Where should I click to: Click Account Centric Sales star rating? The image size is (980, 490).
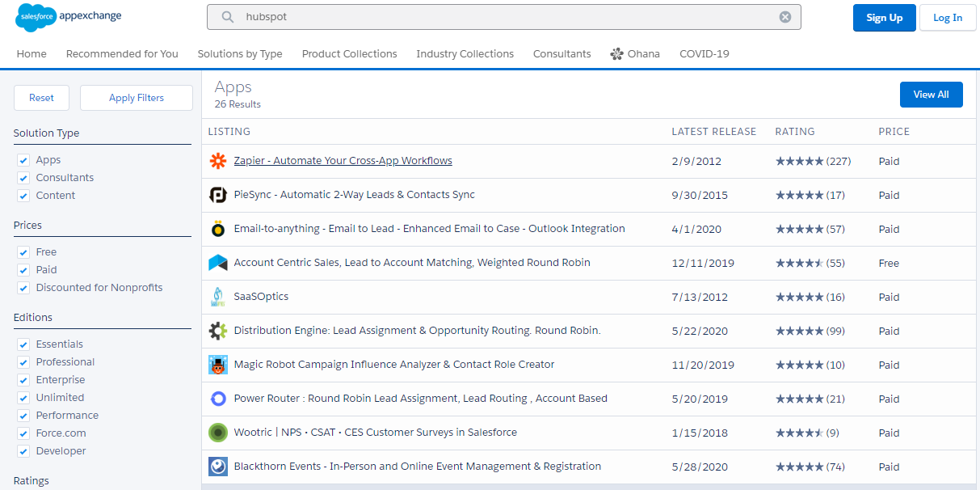[800, 263]
